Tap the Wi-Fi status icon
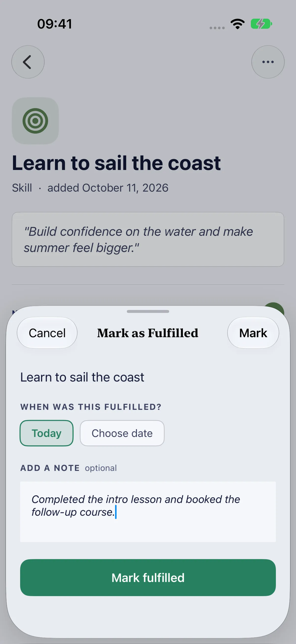 (237, 24)
